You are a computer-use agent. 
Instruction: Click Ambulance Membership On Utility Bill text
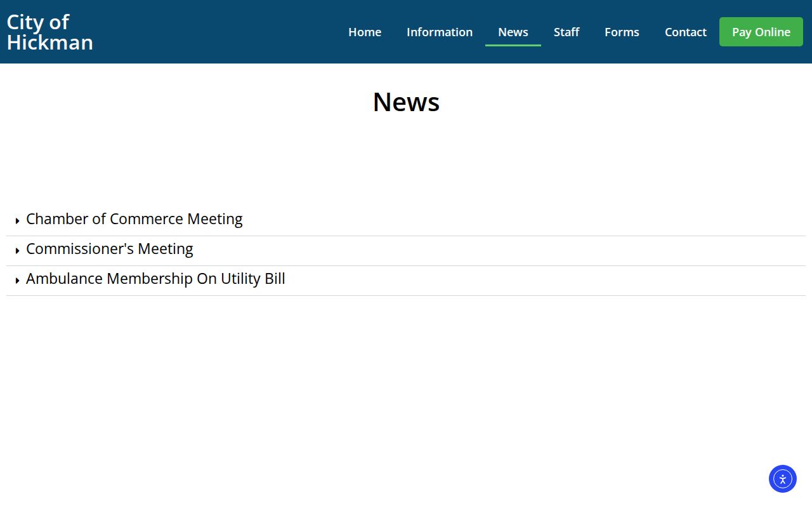pyautogui.click(x=155, y=279)
